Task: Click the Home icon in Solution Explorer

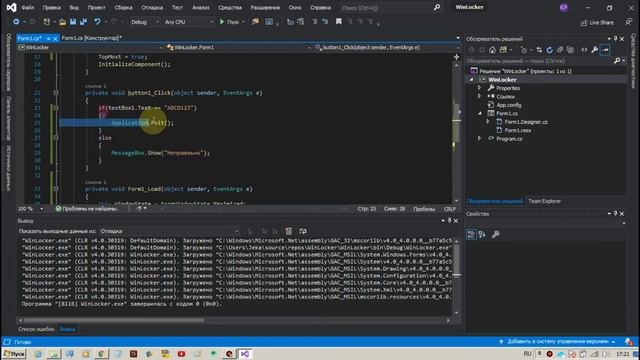Action: pyautogui.click(x=492, y=50)
